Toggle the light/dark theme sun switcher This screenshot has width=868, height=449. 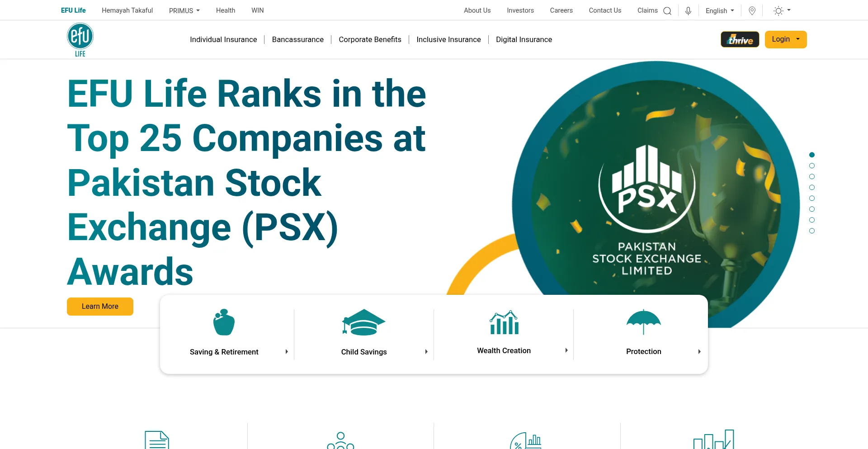pyautogui.click(x=782, y=11)
